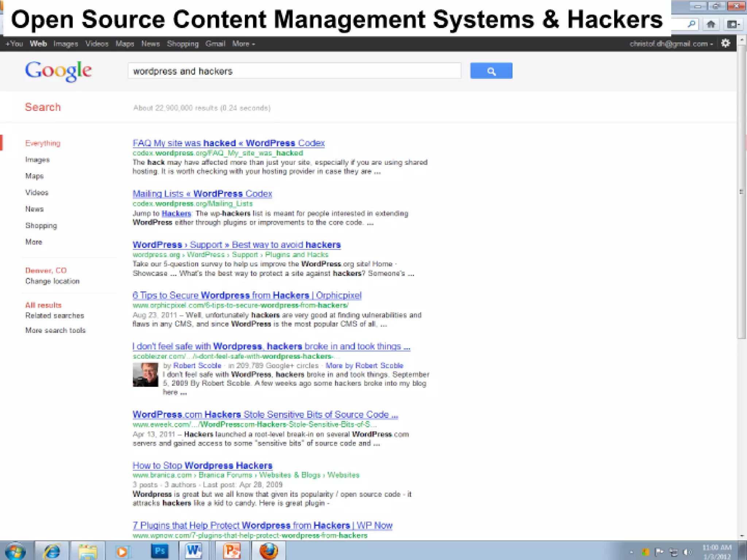Open the More dropdown in Google top bar
Viewport: 747px width, 560px height.
pyautogui.click(x=243, y=44)
